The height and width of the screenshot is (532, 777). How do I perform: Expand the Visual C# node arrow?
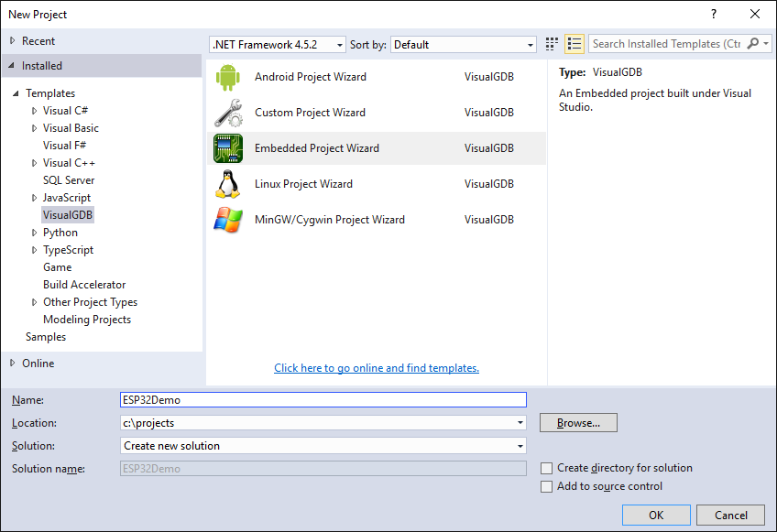(34, 111)
